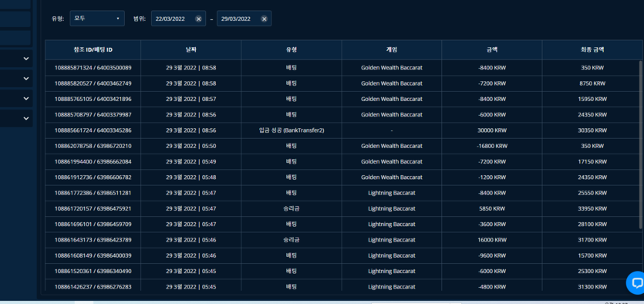This screenshot has height=304, width=644.
Task: Open the live chat bubble icon
Action: pos(636,282)
